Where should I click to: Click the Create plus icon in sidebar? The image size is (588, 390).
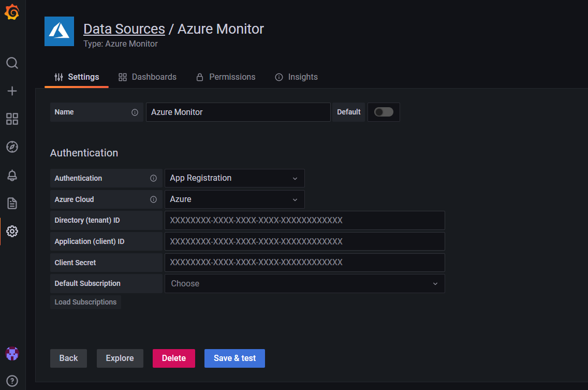[12, 91]
